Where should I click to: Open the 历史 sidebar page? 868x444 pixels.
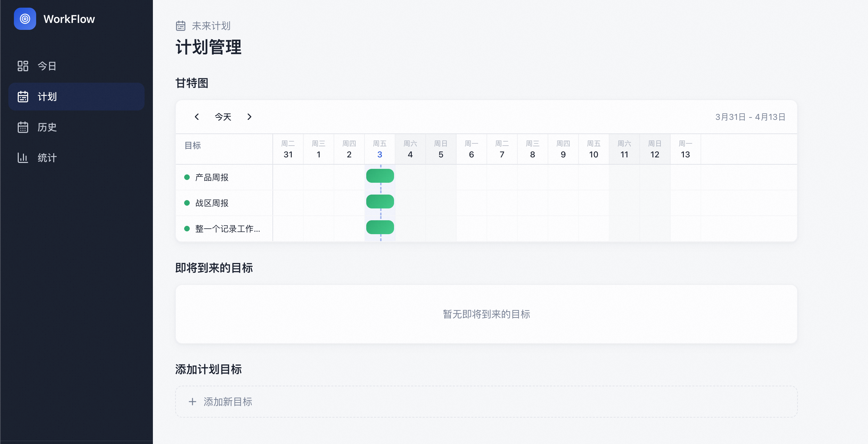(47, 127)
